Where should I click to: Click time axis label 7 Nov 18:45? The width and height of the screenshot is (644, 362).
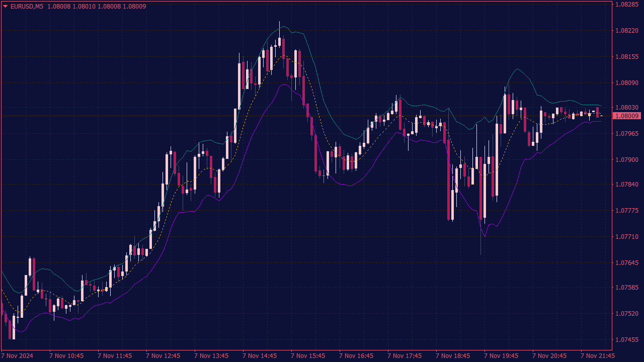tap(453, 356)
